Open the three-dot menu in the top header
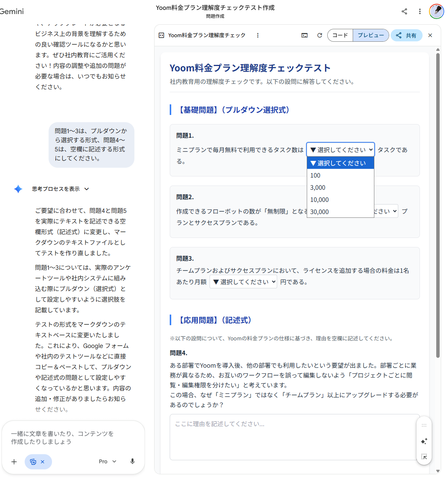The image size is (448, 480). click(x=420, y=11)
